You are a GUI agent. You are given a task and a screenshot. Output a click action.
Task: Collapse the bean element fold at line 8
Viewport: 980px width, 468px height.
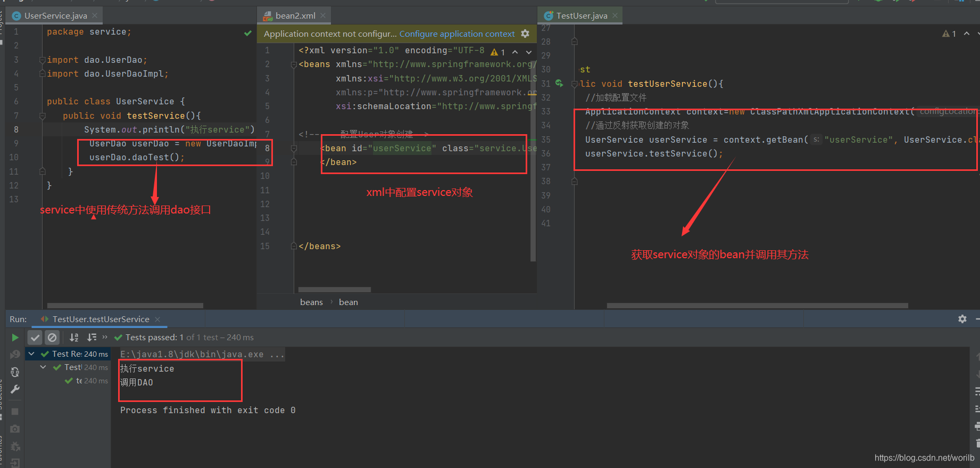click(294, 148)
